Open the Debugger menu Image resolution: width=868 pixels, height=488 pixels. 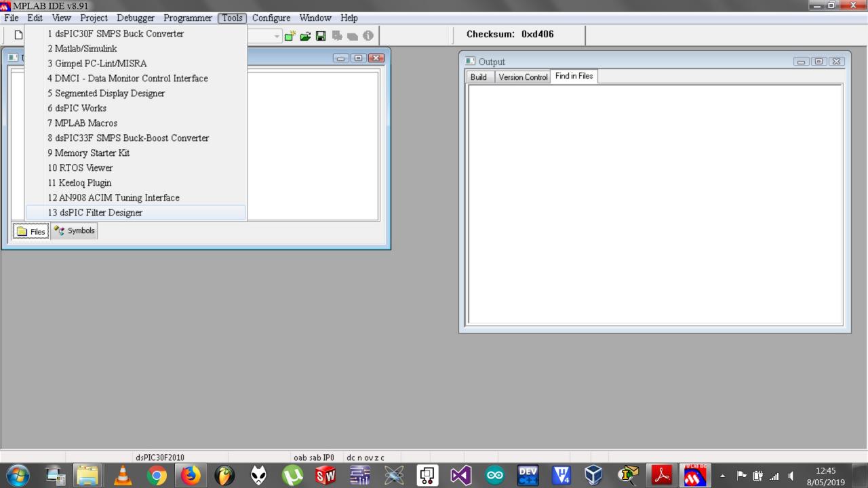click(x=136, y=18)
